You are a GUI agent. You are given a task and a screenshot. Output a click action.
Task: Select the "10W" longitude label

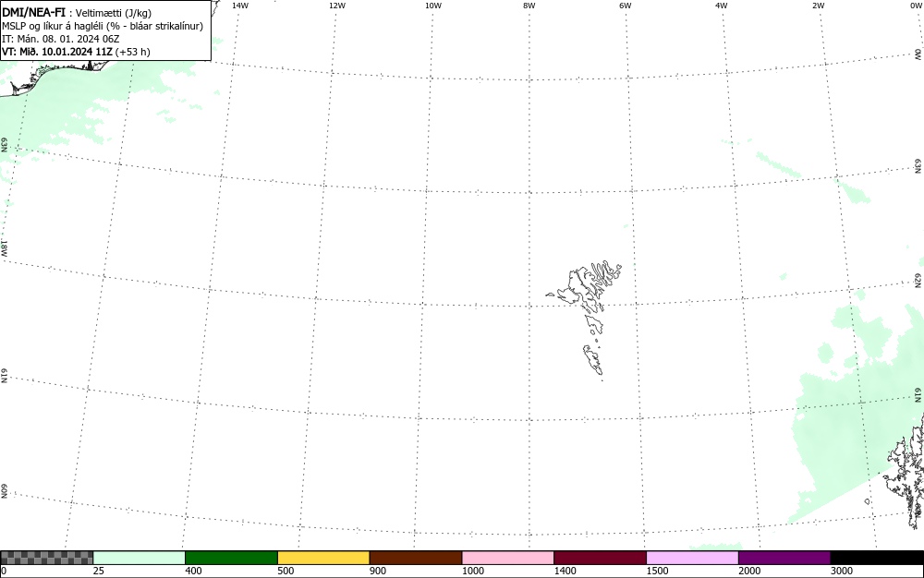tap(433, 6)
